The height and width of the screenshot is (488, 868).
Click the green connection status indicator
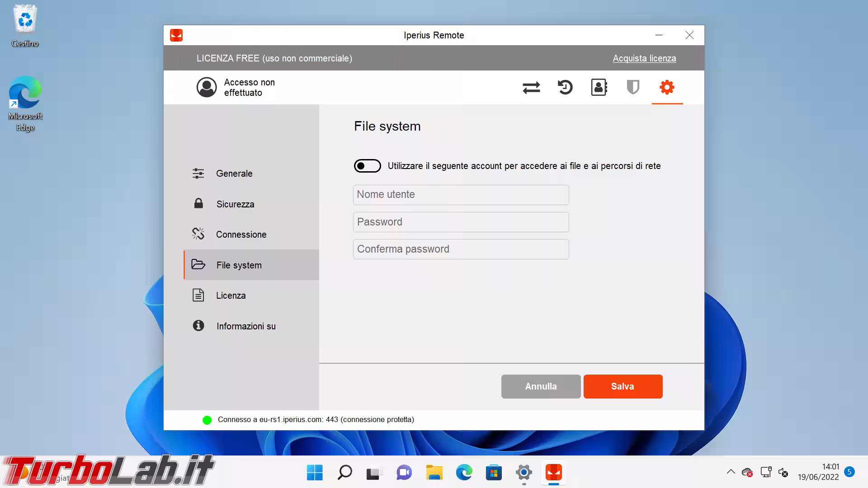pyautogui.click(x=207, y=420)
